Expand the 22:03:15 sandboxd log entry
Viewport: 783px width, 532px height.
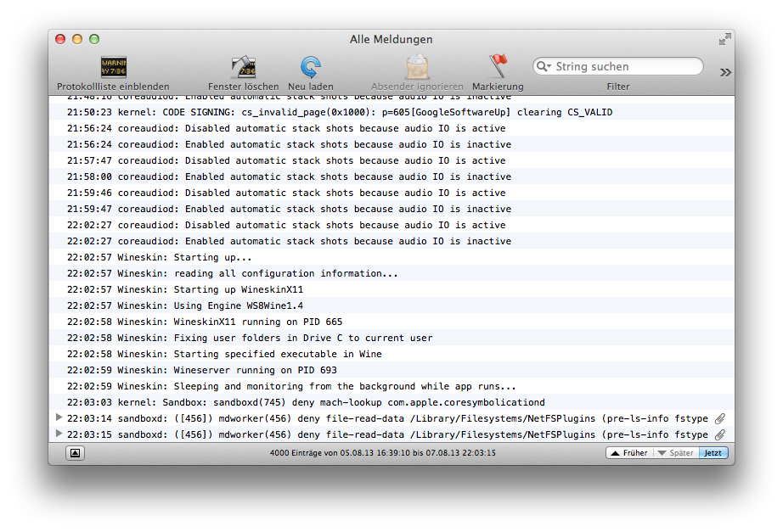coord(59,434)
